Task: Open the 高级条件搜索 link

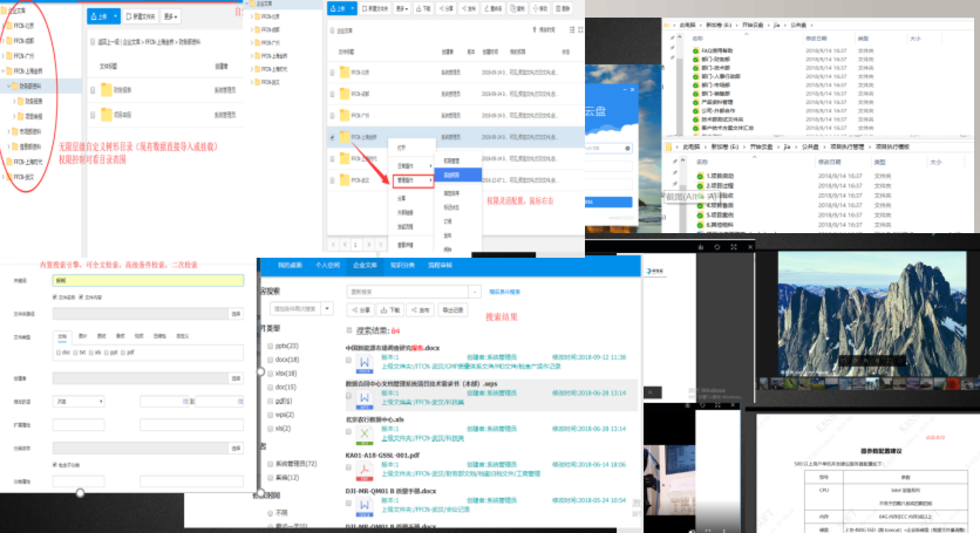Action: point(505,292)
